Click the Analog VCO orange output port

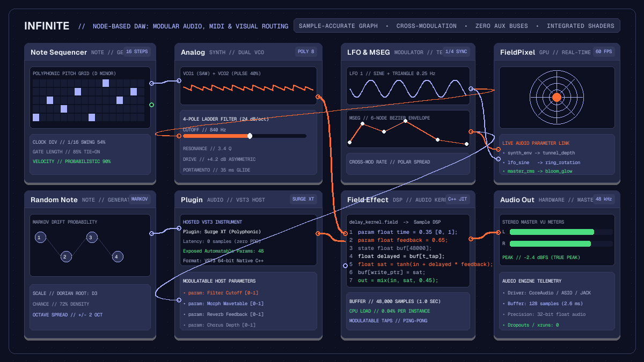[x=318, y=97]
